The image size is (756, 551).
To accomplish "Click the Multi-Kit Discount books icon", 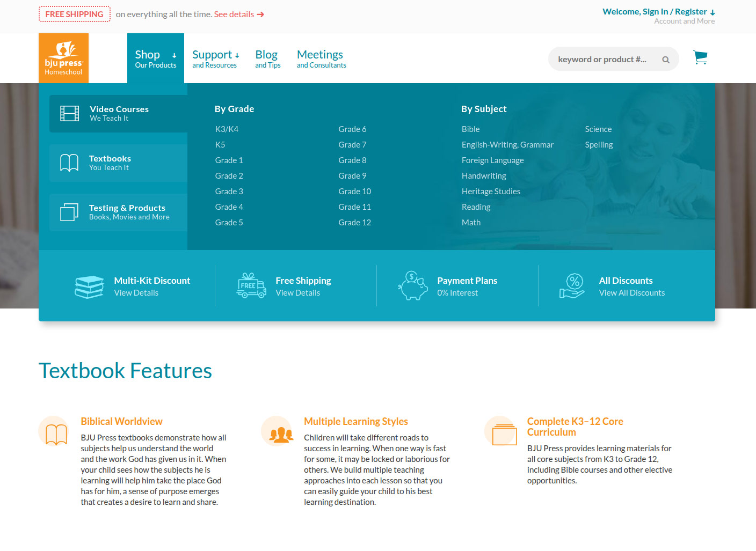I will tap(89, 286).
